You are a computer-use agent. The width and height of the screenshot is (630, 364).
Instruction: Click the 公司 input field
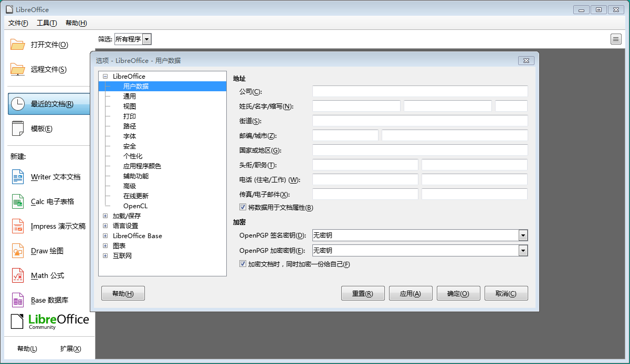419,92
